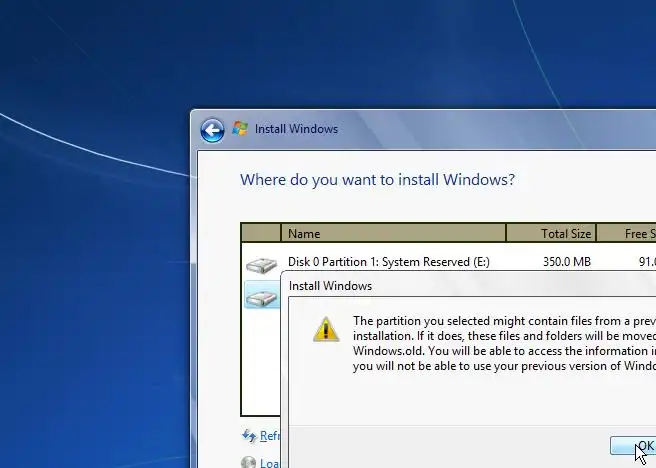Sort by the Total Size column header

tap(551, 233)
